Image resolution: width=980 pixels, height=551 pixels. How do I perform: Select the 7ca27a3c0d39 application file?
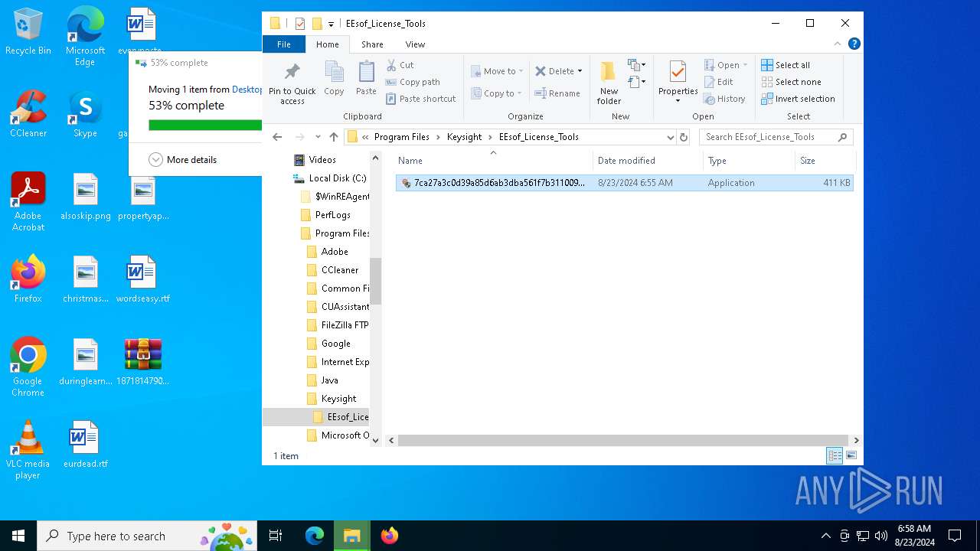(624, 183)
